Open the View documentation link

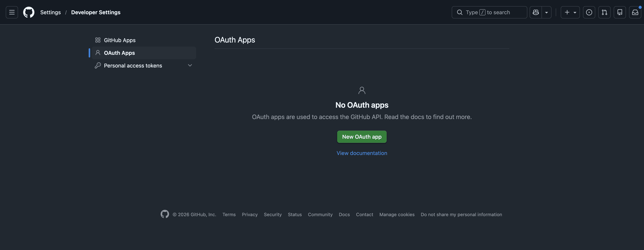pos(362,153)
